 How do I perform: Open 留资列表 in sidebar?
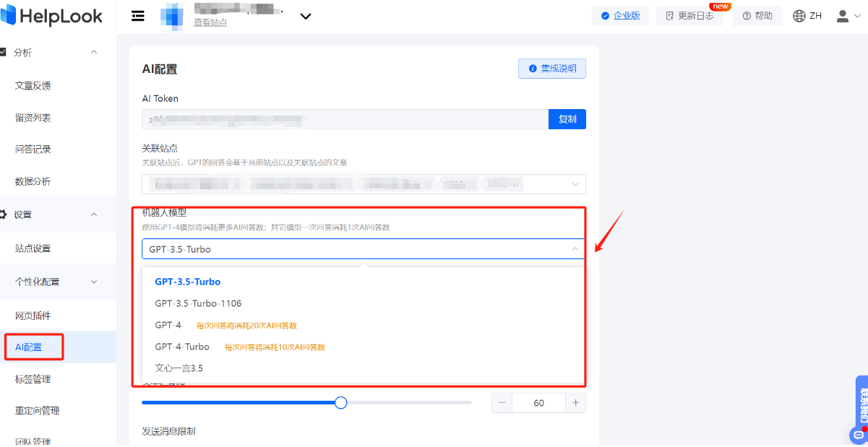[33, 118]
